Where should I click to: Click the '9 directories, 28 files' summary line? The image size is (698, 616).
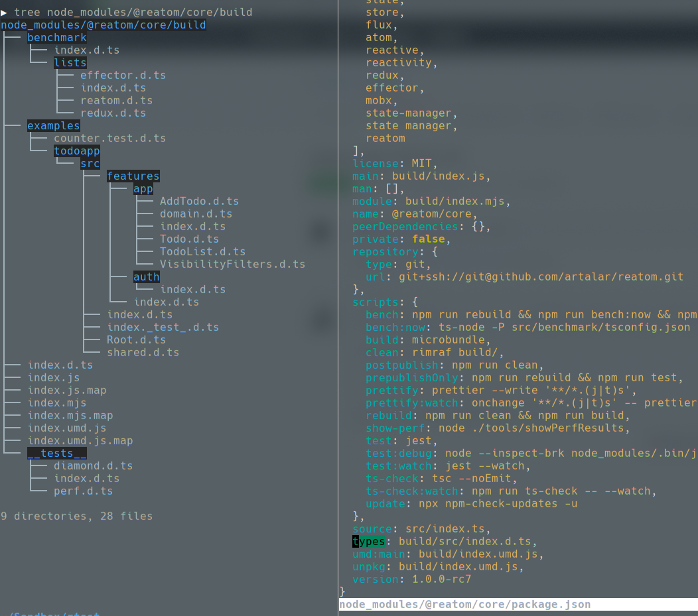76,516
